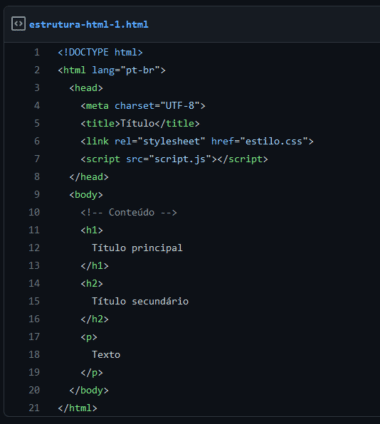The width and height of the screenshot is (380, 424).
Task: Click the "UTF-8" charset value
Action: click(x=180, y=106)
